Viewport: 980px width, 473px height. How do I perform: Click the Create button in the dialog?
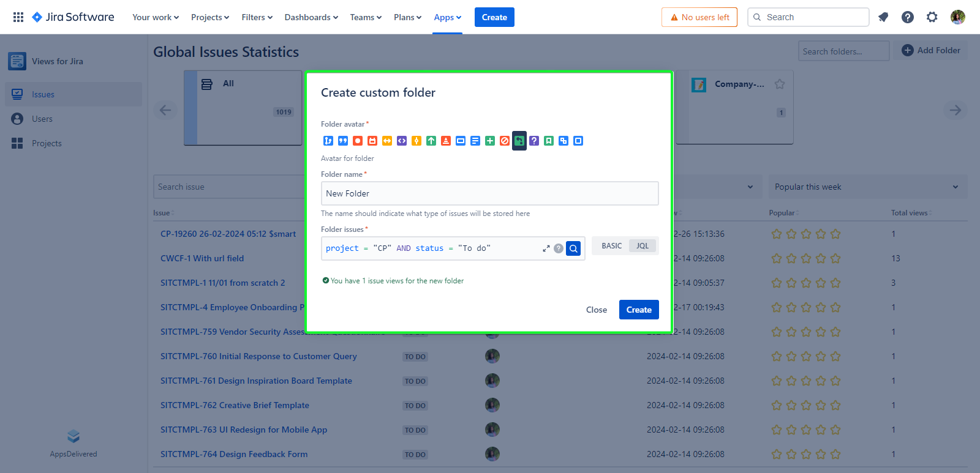pyautogui.click(x=639, y=310)
